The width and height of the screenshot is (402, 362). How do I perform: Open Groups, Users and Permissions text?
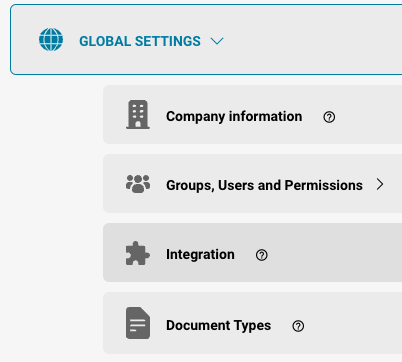(x=264, y=185)
